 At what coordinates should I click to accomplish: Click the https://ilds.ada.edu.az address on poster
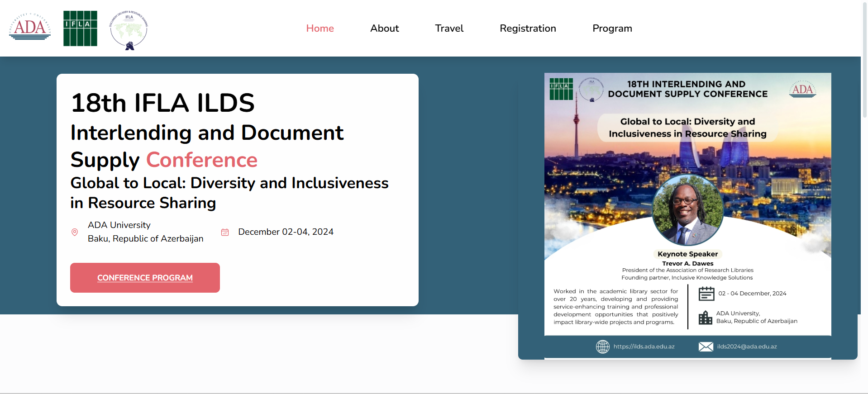(x=644, y=347)
